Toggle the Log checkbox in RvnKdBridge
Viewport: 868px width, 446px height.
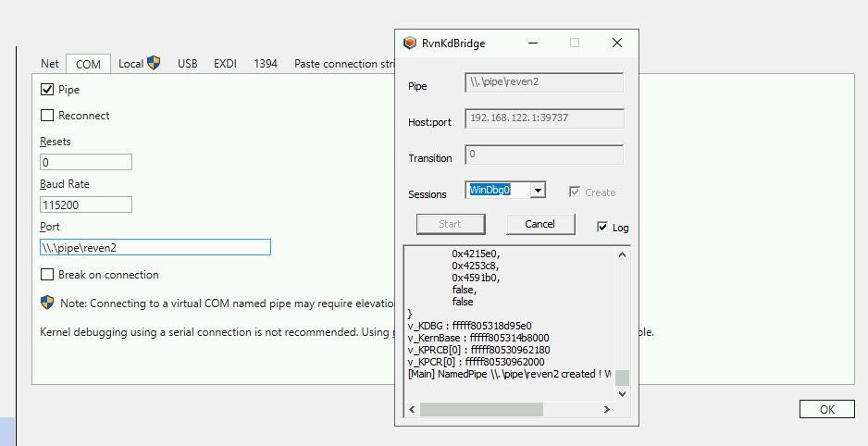click(602, 227)
